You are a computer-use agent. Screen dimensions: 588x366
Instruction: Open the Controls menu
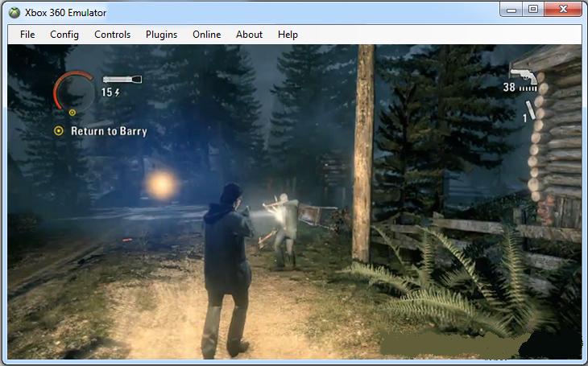point(112,35)
